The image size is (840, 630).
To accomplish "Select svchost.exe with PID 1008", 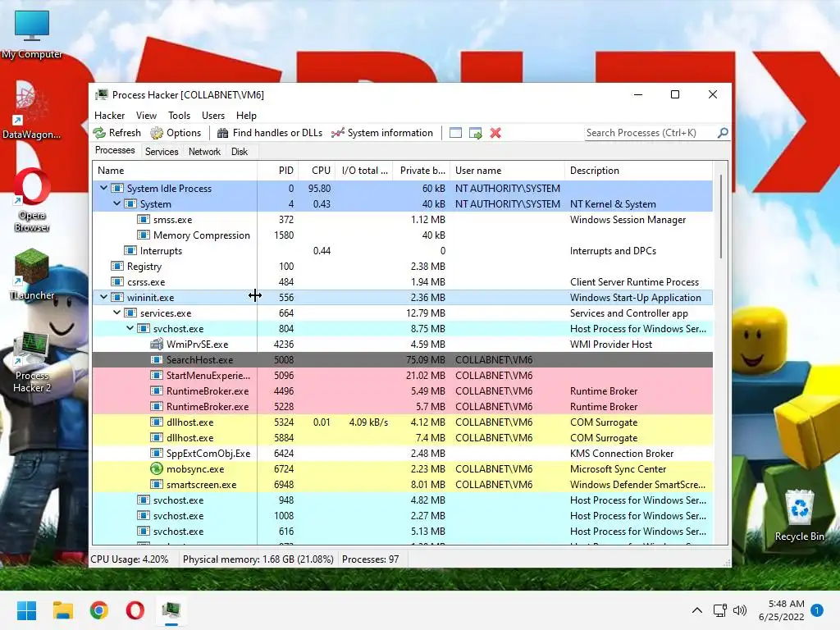I will 402,515.
